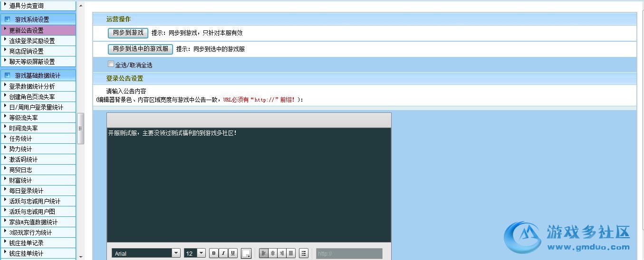Open 日/周用户登录量统计 in sidebar
Screen dimensions: 644x260
38,107
